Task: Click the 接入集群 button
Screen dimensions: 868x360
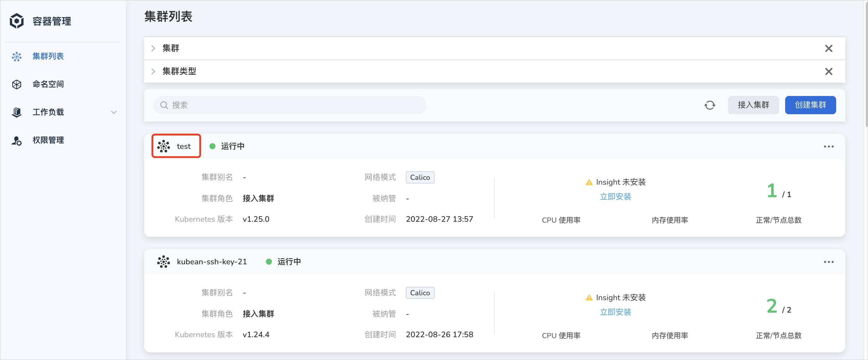Action: pos(753,105)
